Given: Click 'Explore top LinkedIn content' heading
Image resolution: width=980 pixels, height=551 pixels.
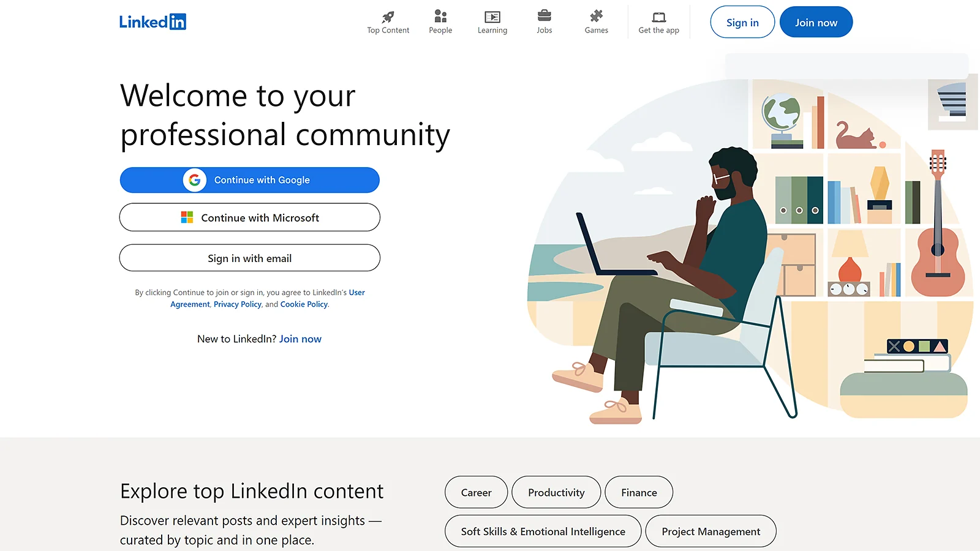Looking at the screenshot, I should pos(252,491).
